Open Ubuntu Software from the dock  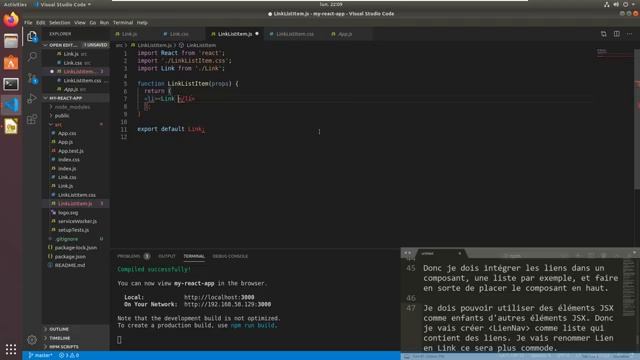(x=11, y=62)
